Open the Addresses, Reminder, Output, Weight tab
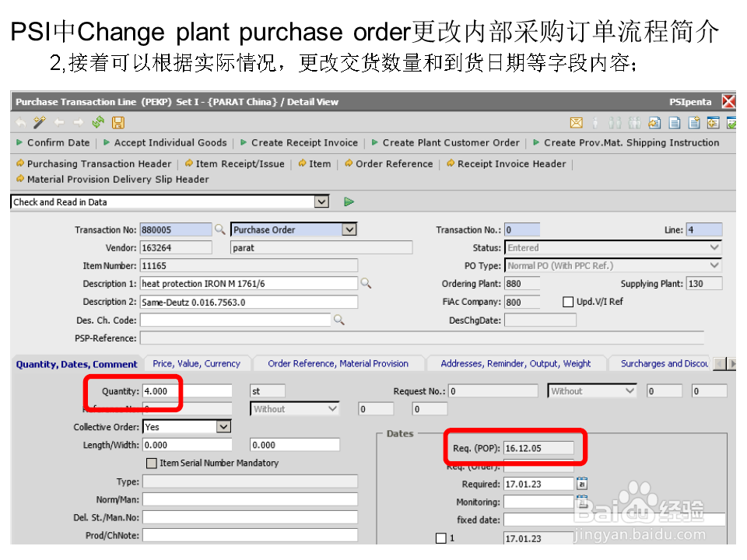The width and height of the screenshot is (747, 560). 516,363
